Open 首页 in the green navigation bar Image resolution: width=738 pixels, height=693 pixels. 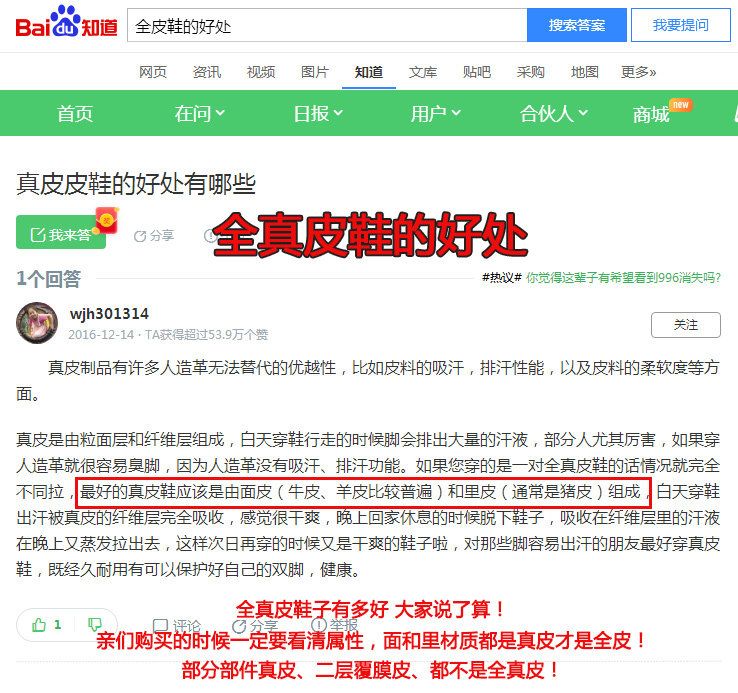pos(75,113)
